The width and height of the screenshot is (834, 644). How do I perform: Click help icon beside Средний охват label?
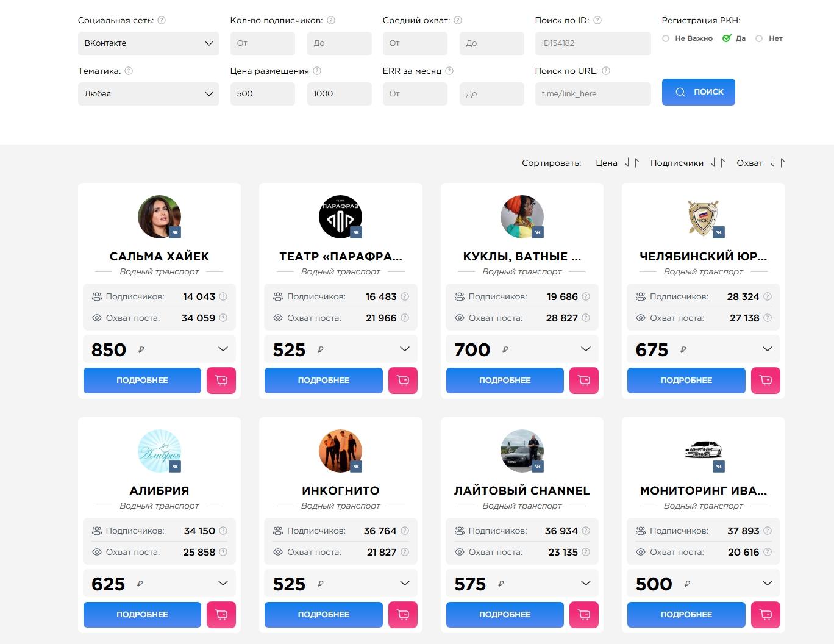(x=458, y=20)
